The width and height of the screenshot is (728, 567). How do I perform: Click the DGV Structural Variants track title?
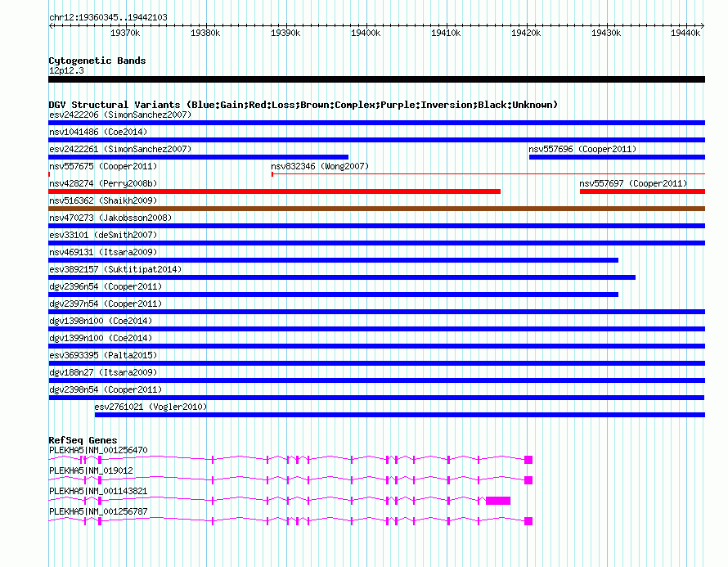303,105
